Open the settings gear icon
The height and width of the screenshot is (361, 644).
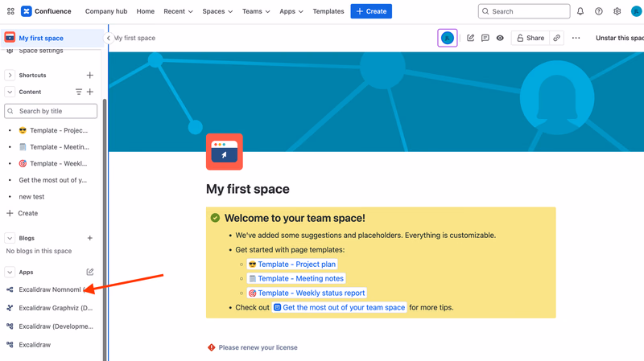(x=617, y=11)
